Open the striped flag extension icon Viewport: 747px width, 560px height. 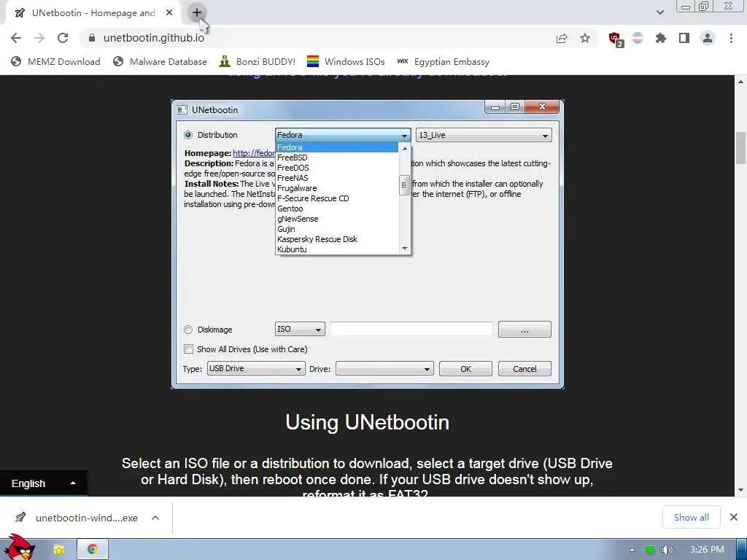point(638,38)
